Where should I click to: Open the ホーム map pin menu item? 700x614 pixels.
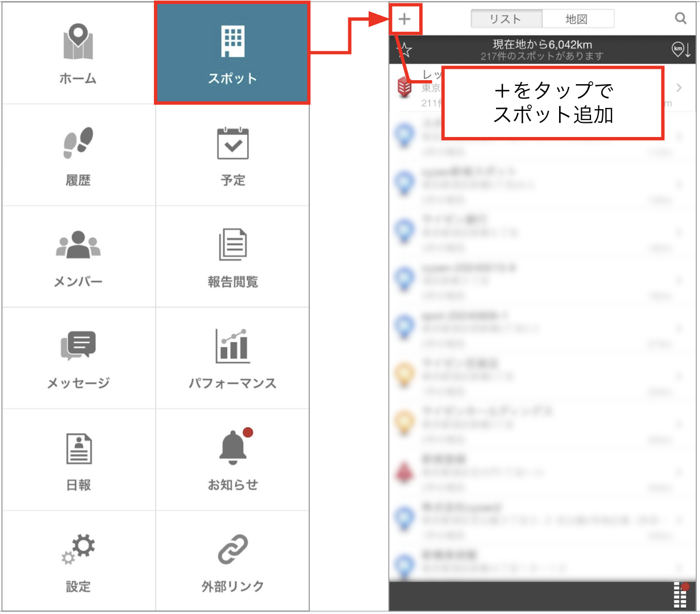tap(78, 53)
